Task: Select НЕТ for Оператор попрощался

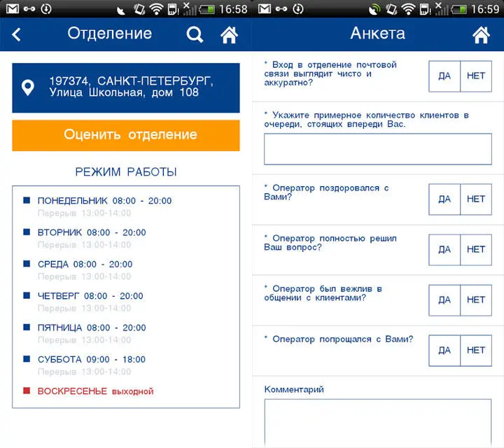Action: click(x=476, y=351)
